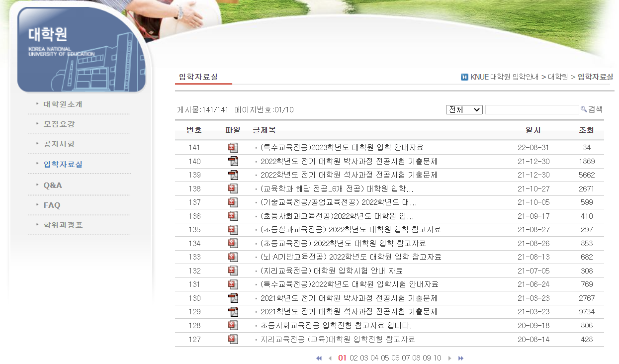619x364 pixels.
Task: Select 입학자료실 in the side menu
Action: [63, 165]
